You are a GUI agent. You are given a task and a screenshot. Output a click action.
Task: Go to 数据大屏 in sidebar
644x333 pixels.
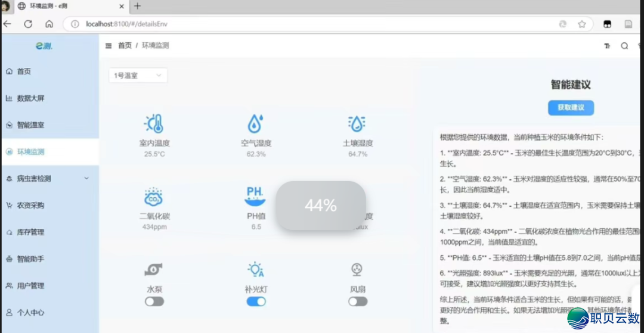(x=30, y=98)
